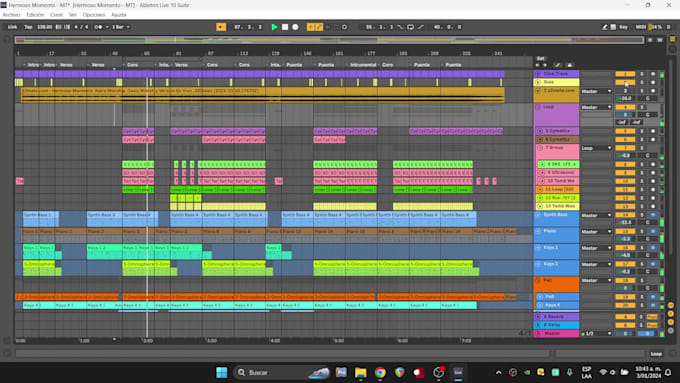The width and height of the screenshot is (680, 383).
Task: Open Synth Bass output Master dropdown
Action: (x=596, y=215)
